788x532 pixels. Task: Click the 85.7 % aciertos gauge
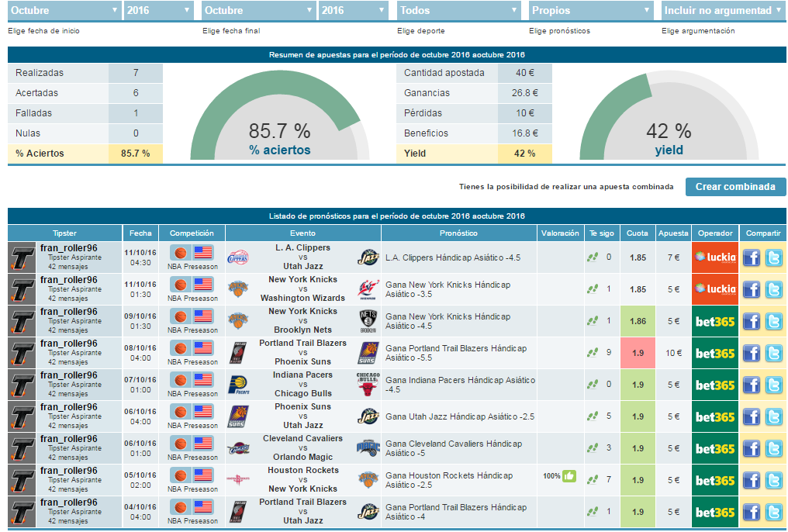point(280,116)
